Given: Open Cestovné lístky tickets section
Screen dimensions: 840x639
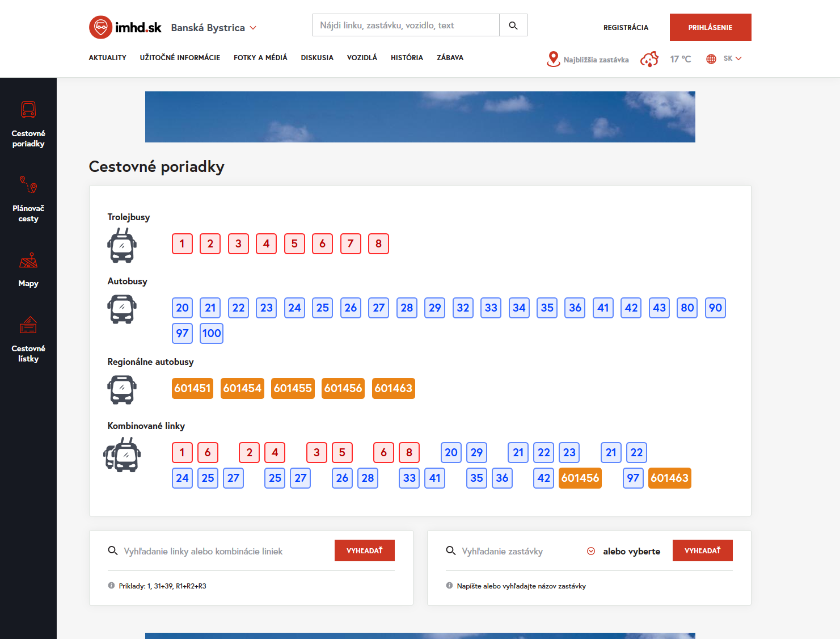Looking at the screenshot, I should (x=28, y=339).
